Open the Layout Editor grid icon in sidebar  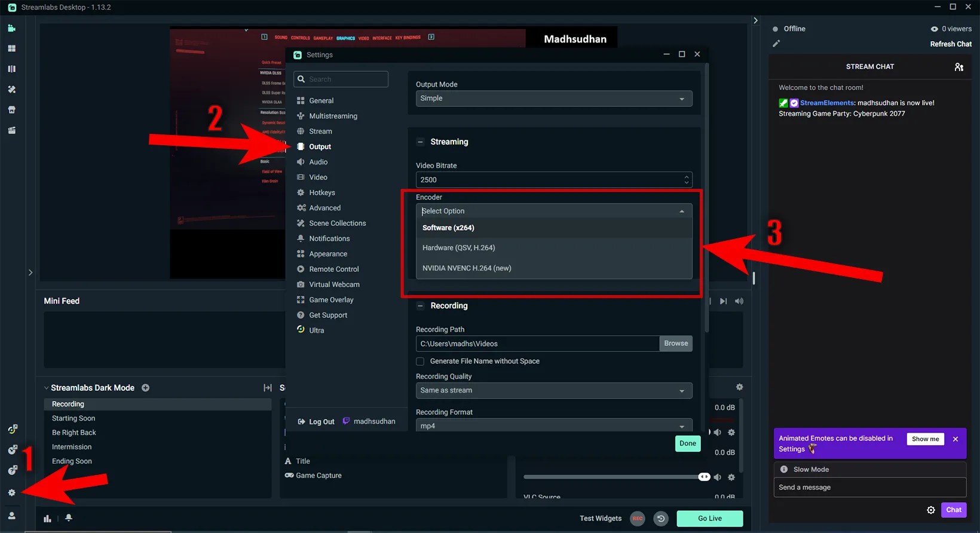(x=11, y=48)
